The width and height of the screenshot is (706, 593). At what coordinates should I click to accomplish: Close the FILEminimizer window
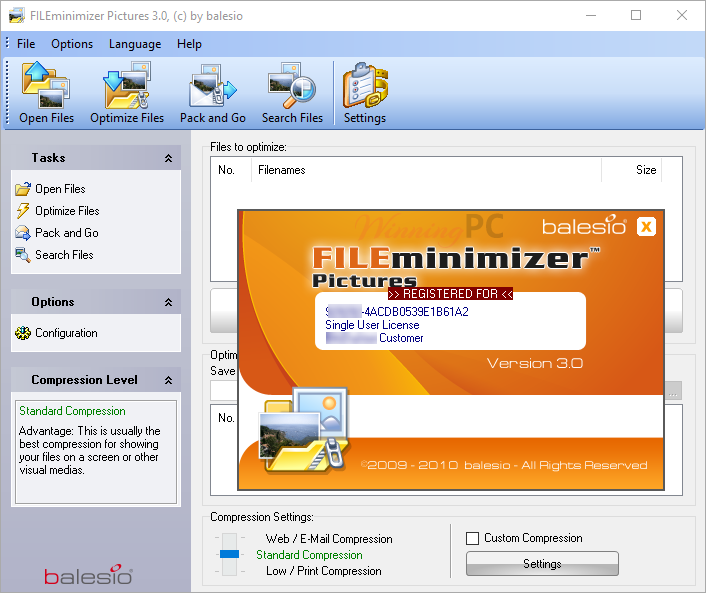682,15
